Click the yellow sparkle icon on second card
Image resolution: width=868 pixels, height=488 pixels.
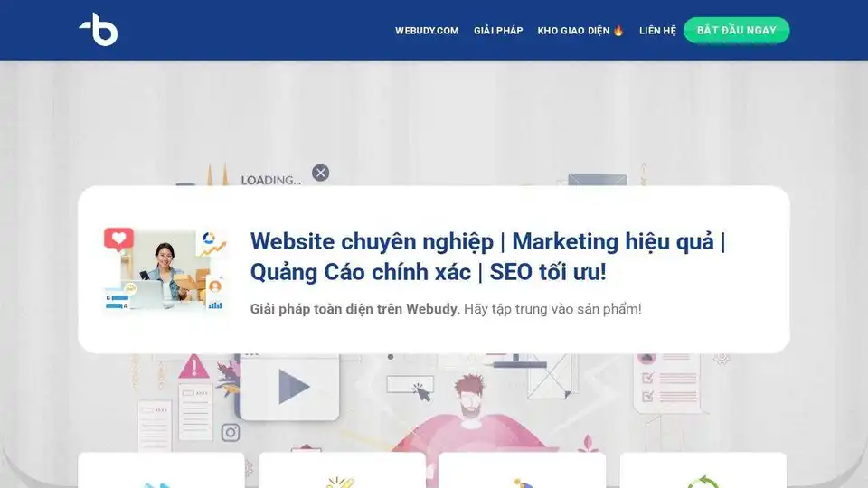(341, 483)
